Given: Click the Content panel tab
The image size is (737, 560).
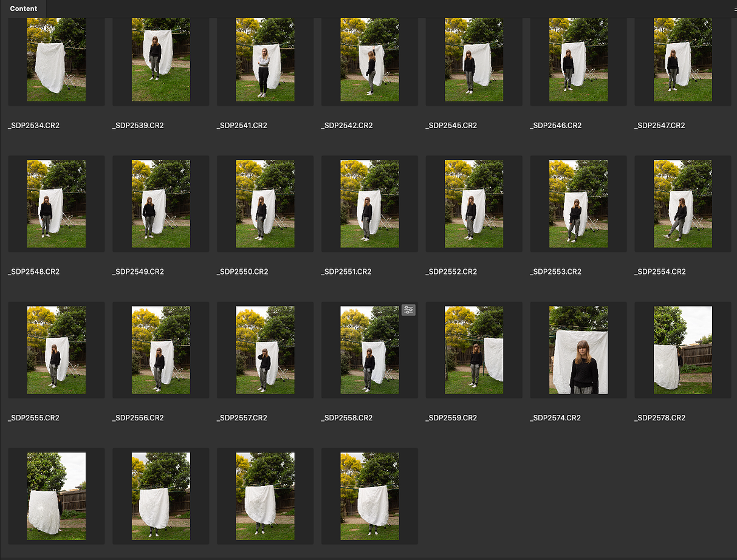Looking at the screenshot, I should tap(24, 9).
